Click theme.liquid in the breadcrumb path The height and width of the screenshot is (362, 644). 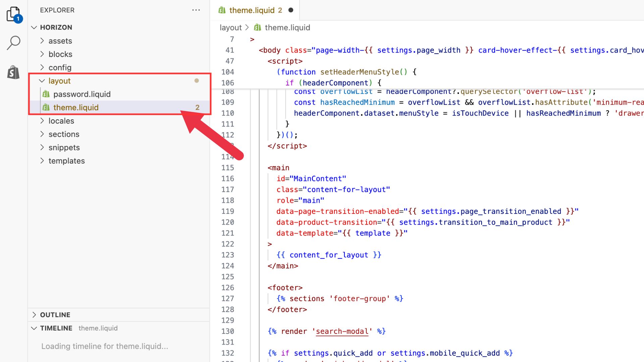click(x=287, y=27)
